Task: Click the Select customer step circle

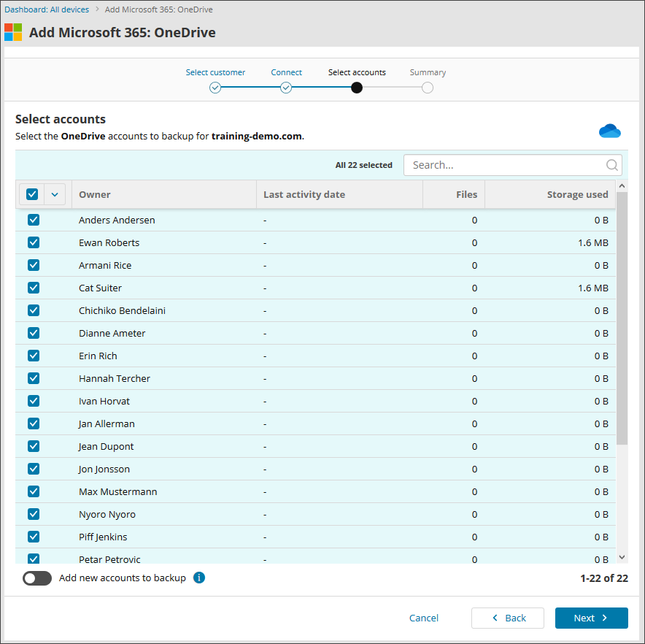Action: pyautogui.click(x=215, y=88)
